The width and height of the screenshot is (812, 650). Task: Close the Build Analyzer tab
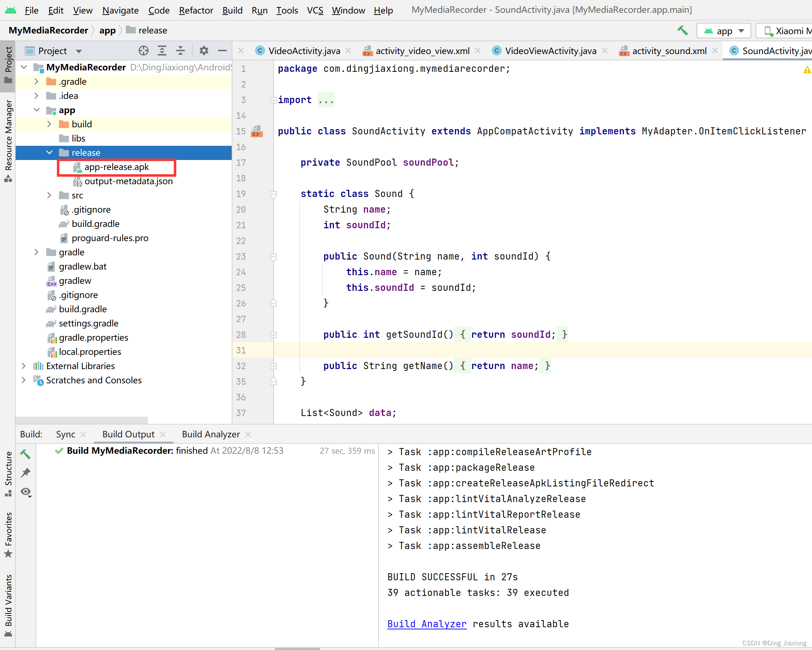(x=248, y=435)
